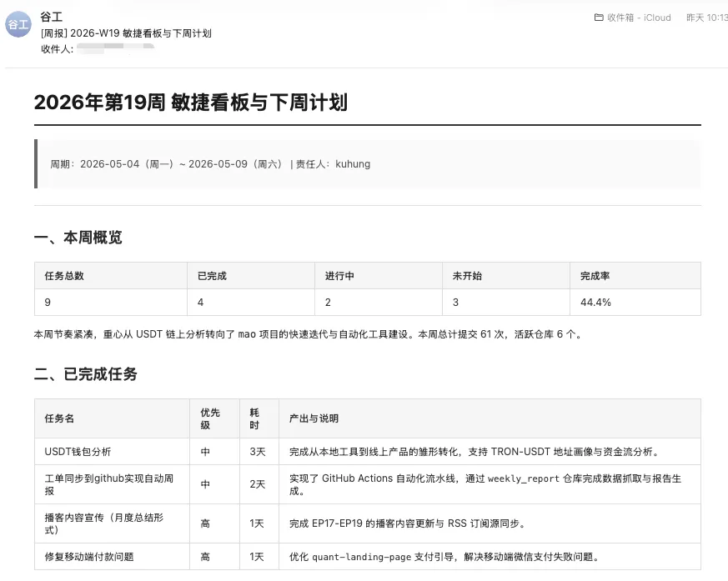Click the 谷工 sender avatar

click(18, 24)
